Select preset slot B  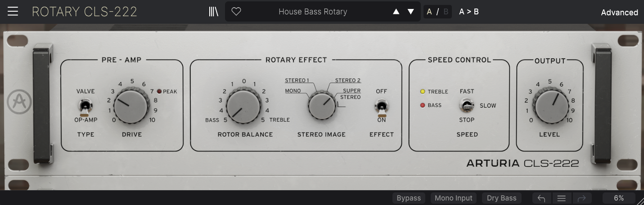pyautogui.click(x=446, y=12)
